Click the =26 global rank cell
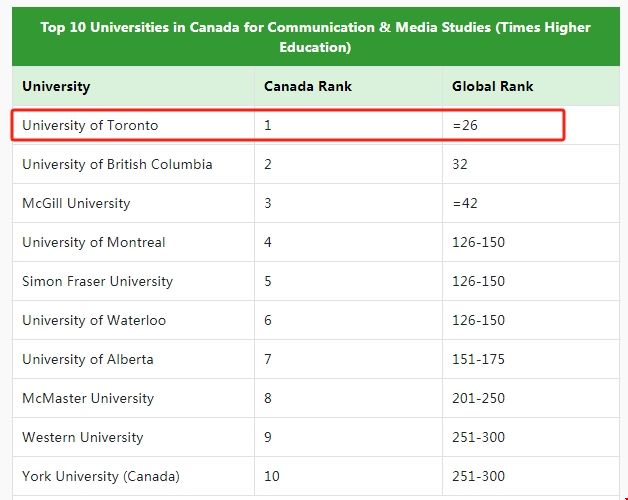This screenshot has height=500, width=628. pyautogui.click(x=465, y=125)
